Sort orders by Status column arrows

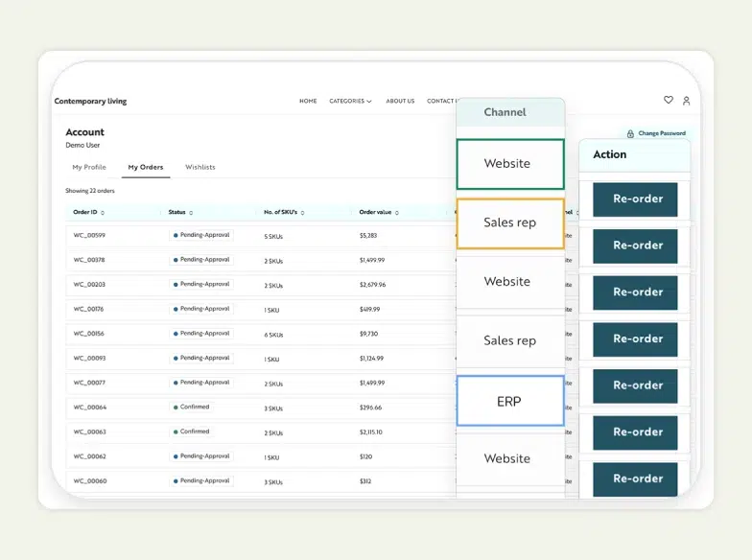coord(191,213)
